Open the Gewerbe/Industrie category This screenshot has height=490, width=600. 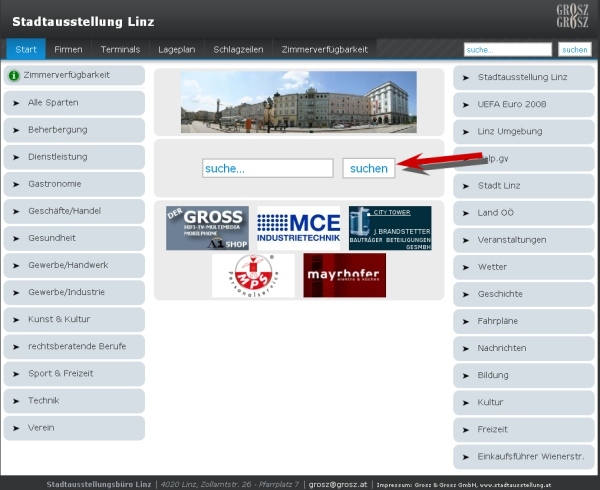tap(74, 293)
